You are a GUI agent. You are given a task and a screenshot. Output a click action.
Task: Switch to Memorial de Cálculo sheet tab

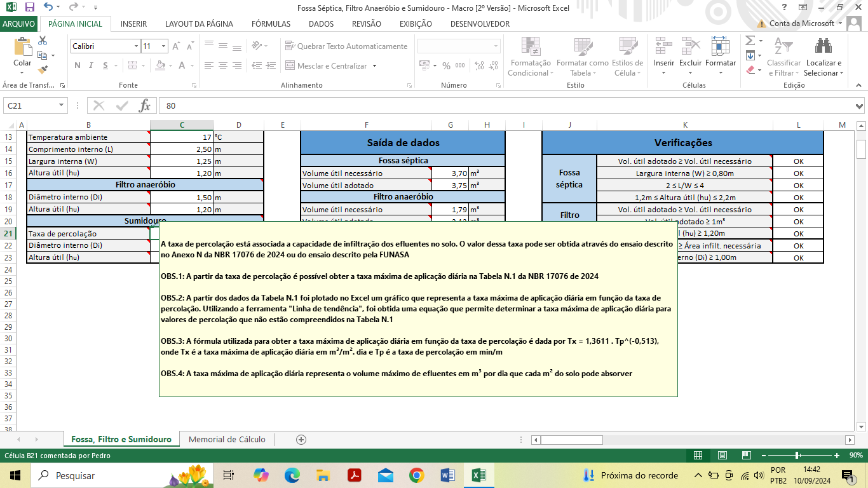point(227,440)
